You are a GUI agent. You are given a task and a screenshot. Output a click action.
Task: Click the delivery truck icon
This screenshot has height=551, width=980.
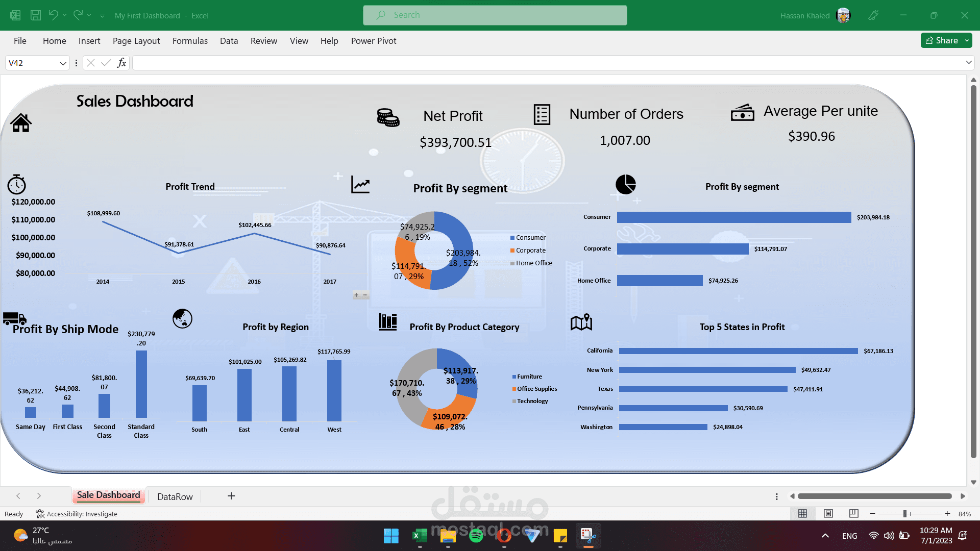[x=14, y=318]
